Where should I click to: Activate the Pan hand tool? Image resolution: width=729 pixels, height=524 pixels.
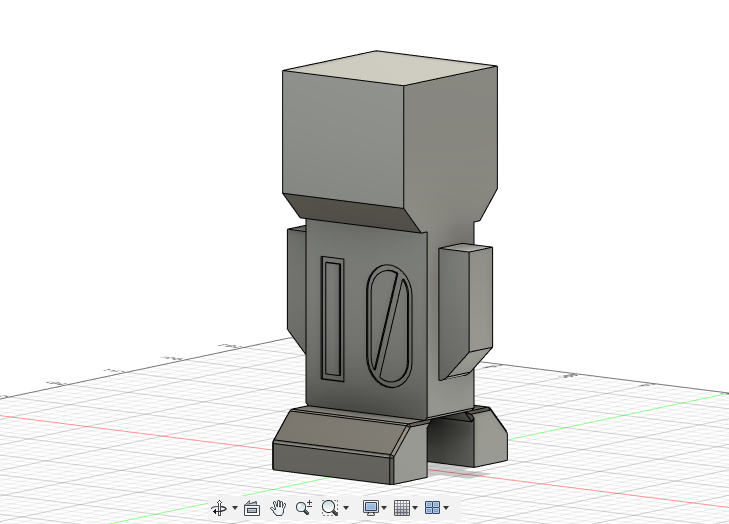pyautogui.click(x=278, y=508)
